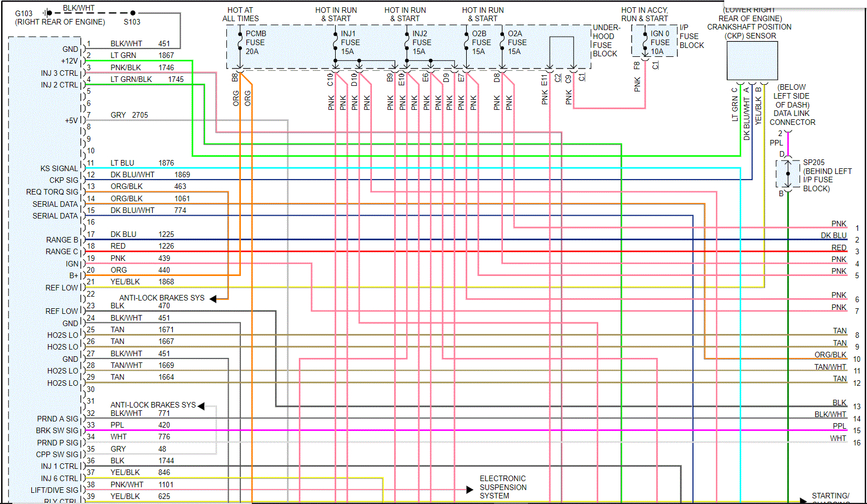Click the BLK 470 wire label

(x=141, y=306)
